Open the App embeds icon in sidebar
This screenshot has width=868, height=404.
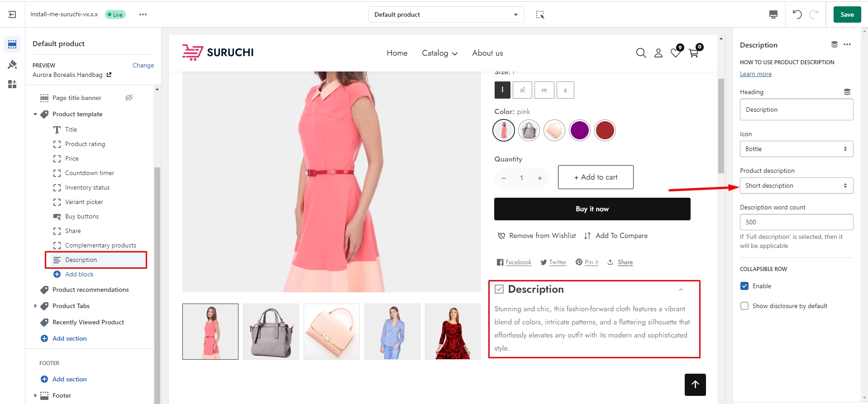point(12,84)
